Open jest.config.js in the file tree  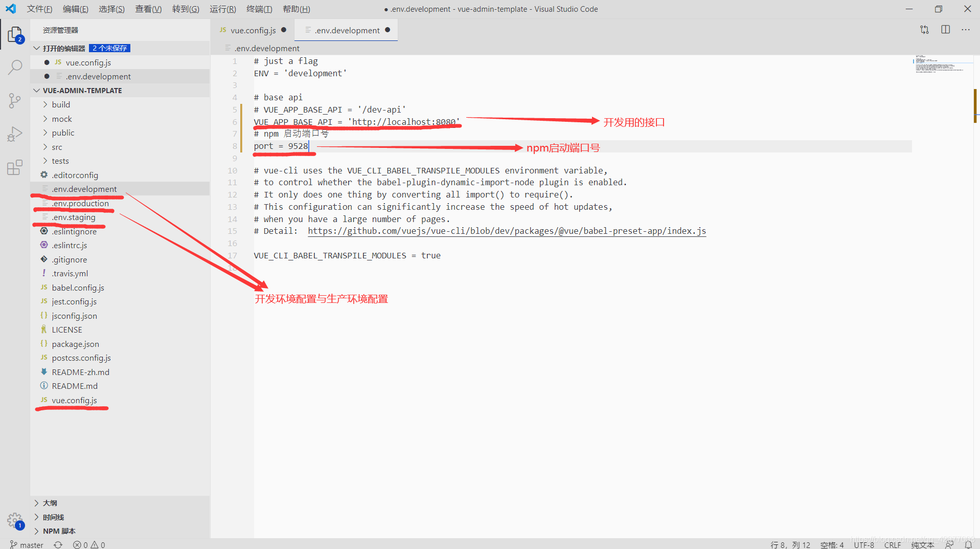click(120, 301)
